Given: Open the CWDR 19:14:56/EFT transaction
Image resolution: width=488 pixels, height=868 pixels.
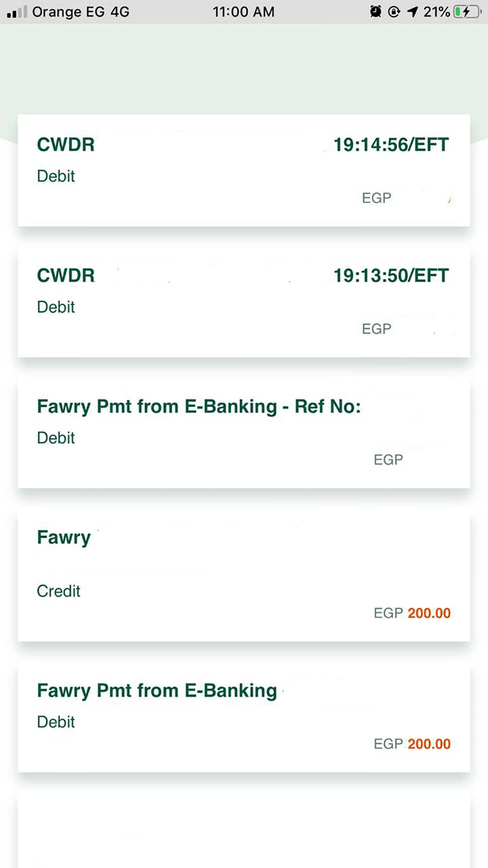Looking at the screenshot, I should pos(244,170).
